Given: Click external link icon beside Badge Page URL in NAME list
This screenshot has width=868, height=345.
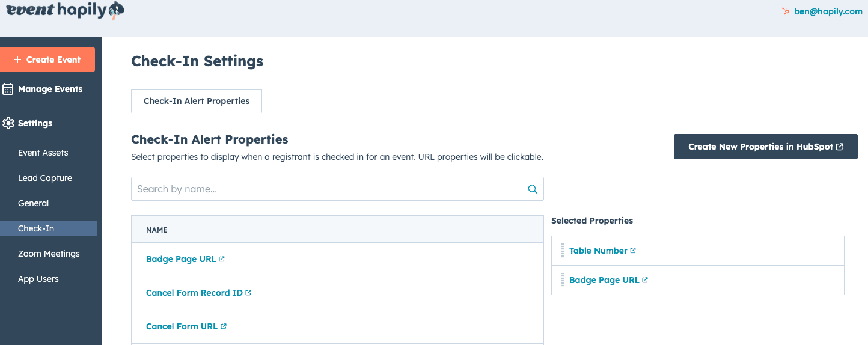Looking at the screenshot, I should click(222, 259).
